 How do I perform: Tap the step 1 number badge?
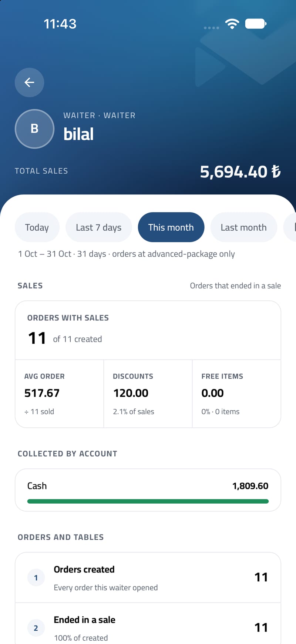click(x=36, y=577)
